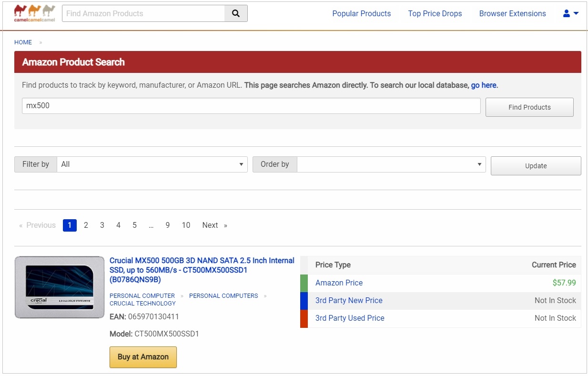Open Top Price Drops page
Image resolution: width=588 pixels, height=376 pixels.
tap(435, 13)
